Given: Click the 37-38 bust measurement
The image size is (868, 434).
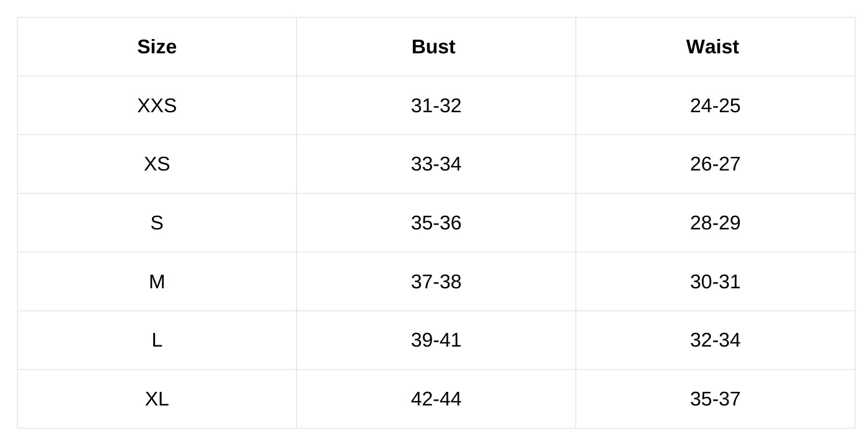Looking at the screenshot, I should click(x=436, y=281).
